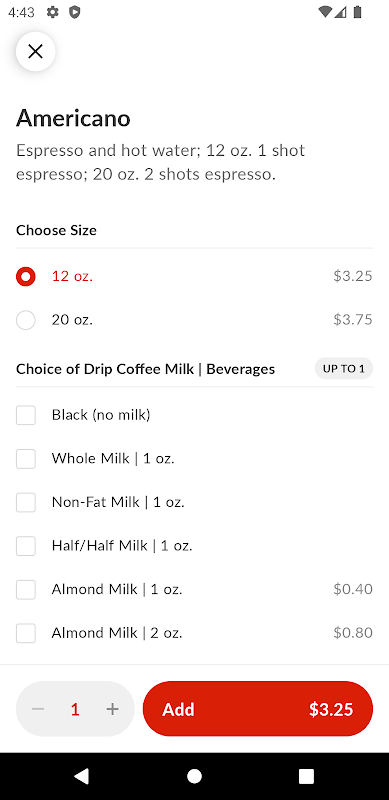This screenshot has width=389, height=800.
Task: Decrease quantity with the minus icon
Action: 38,709
